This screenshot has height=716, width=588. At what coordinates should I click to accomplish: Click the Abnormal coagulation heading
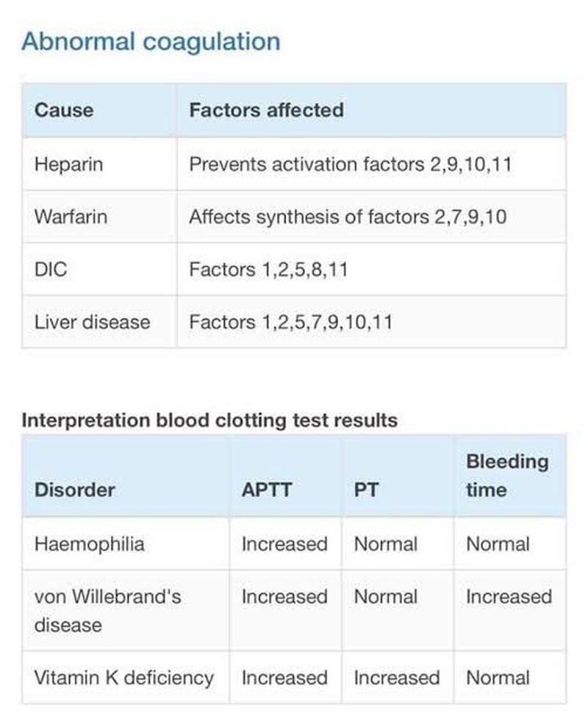point(151,41)
